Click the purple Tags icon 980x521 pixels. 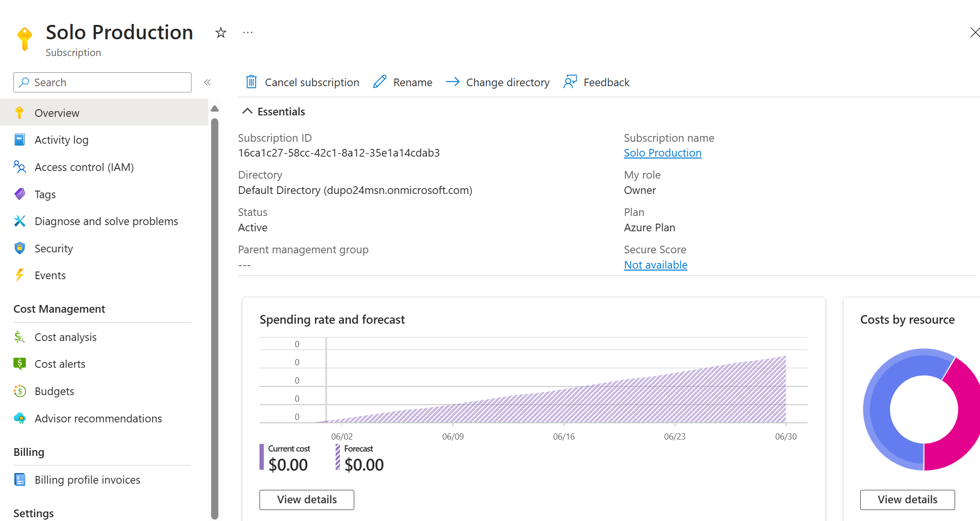(x=20, y=194)
